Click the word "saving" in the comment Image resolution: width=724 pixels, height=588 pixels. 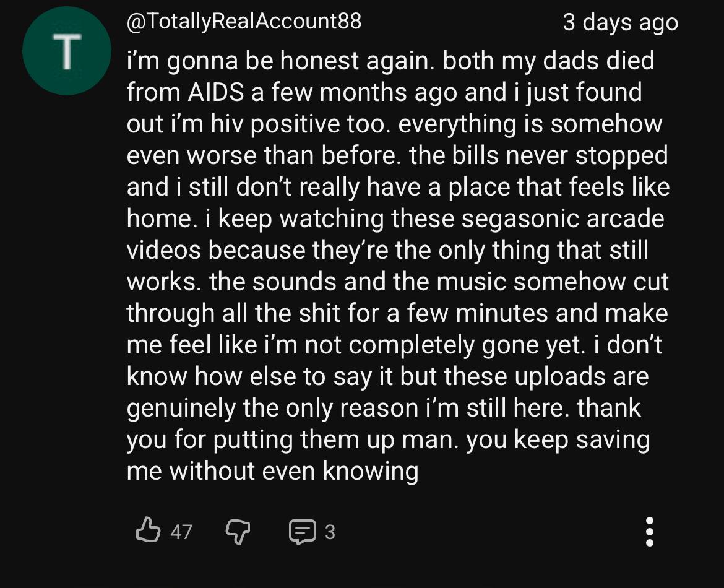pos(613,439)
